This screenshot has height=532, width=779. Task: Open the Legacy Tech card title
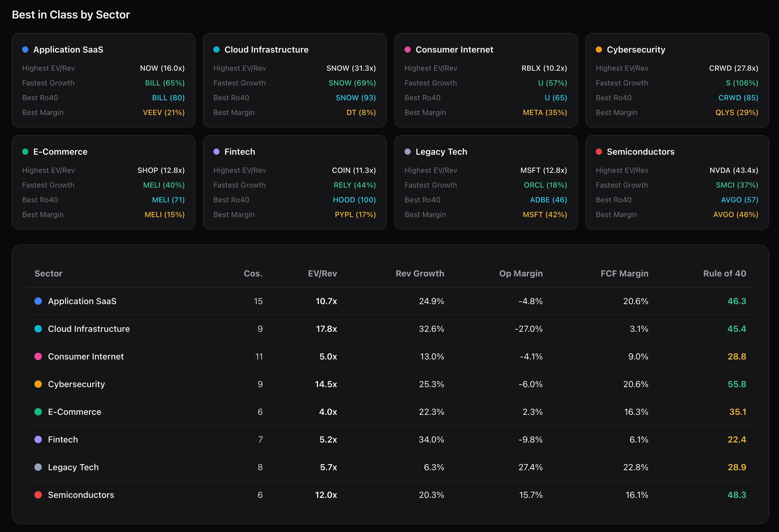pos(441,152)
